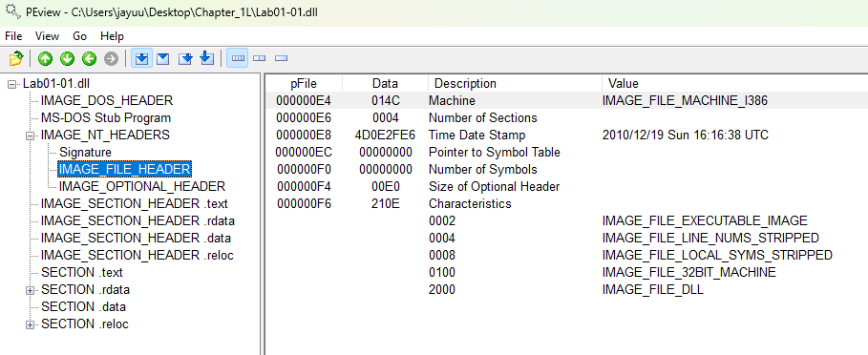Select the IMAGE_NT_HEADERS tree item
Screen dimensions: 868x355
coord(105,136)
